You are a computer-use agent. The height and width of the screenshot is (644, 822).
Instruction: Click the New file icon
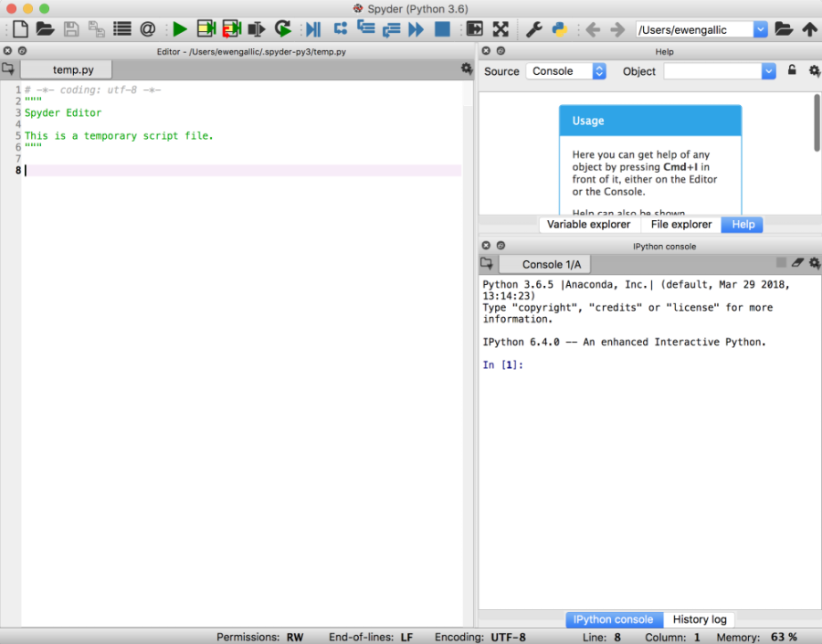[19, 29]
